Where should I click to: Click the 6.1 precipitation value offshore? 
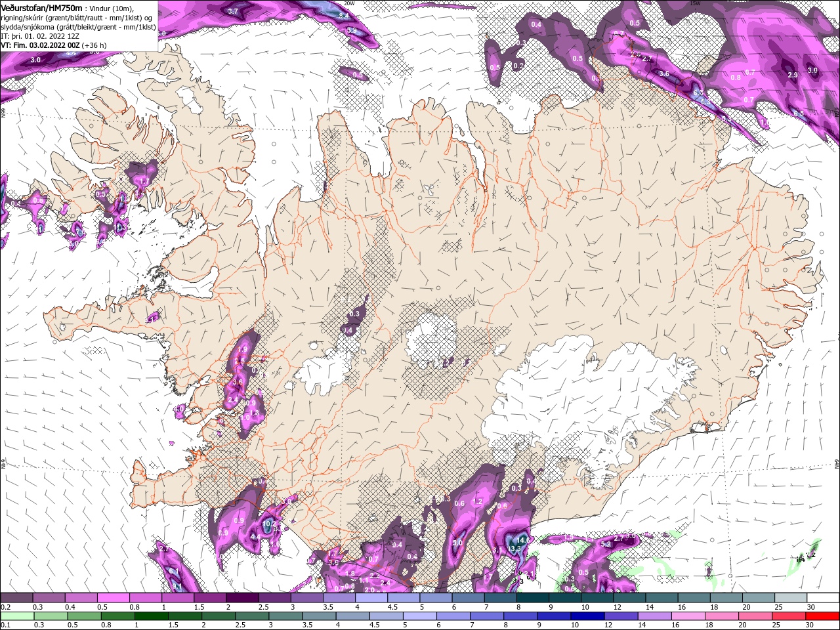coord(174,572)
